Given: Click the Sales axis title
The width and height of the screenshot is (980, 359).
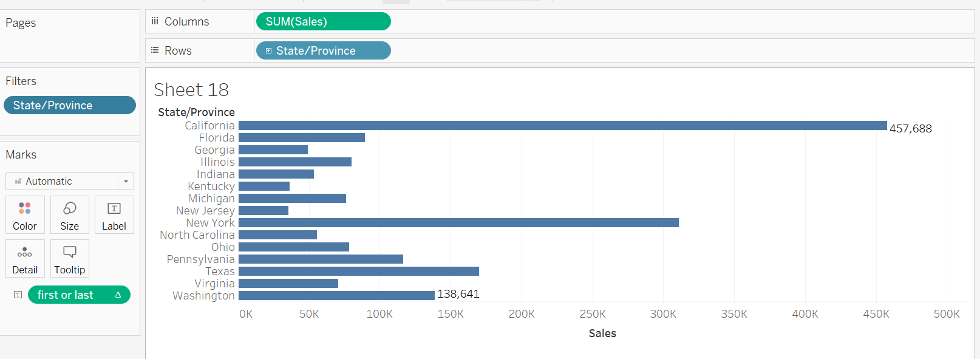Looking at the screenshot, I should coord(602,333).
